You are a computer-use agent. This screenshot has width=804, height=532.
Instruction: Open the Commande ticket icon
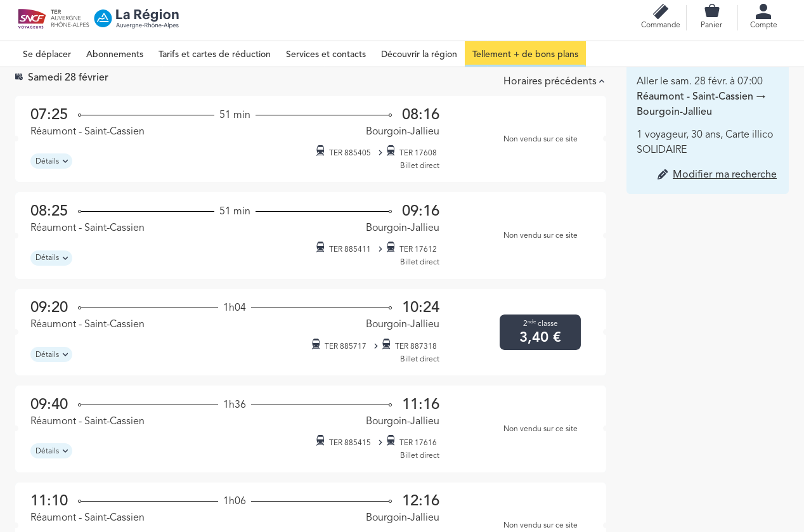click(x=660, y=12)
